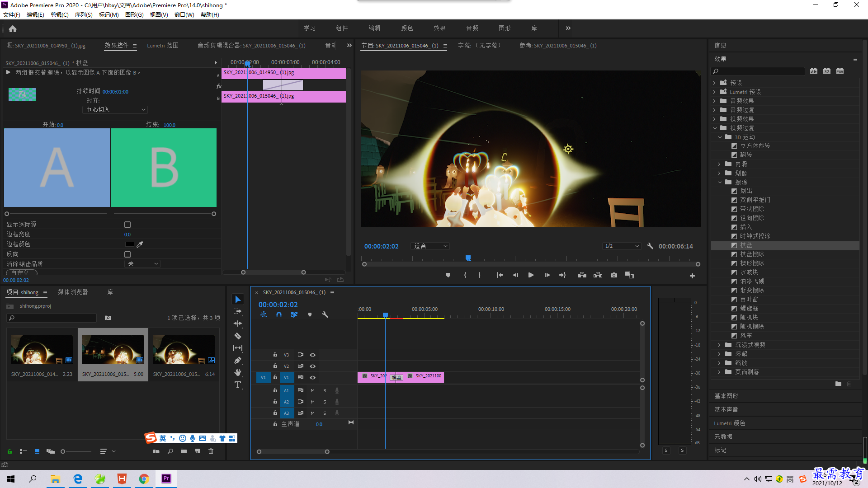Select the Track Select Forward tool
The image size is (868, 488).
pyautogui.click(x=238, y=312)
